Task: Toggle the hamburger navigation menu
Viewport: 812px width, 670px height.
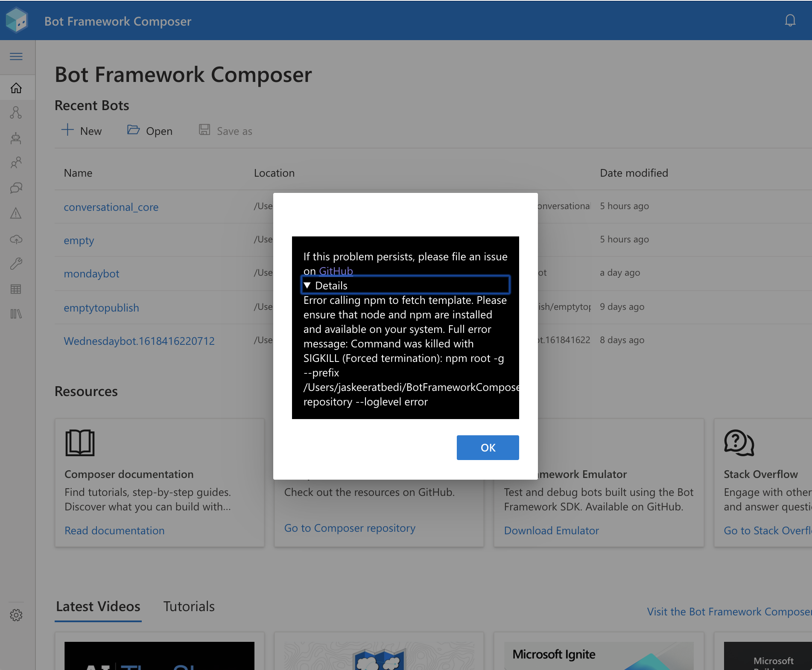Action: [x=16, y=56]
